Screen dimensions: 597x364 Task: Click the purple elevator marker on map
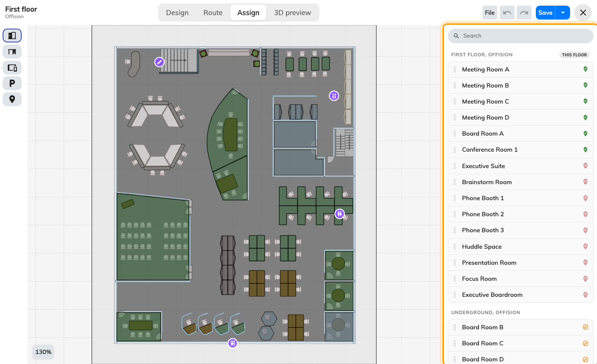click(334, 96)
